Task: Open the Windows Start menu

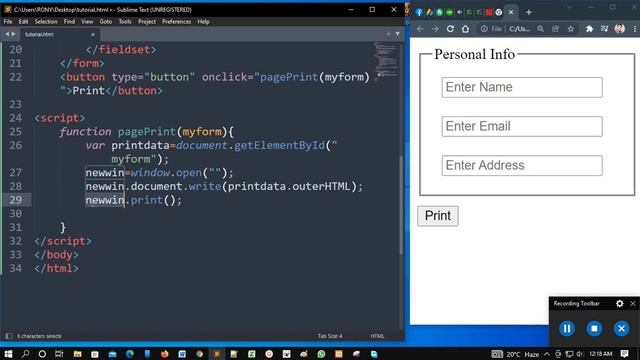Action: pos(8,354)
